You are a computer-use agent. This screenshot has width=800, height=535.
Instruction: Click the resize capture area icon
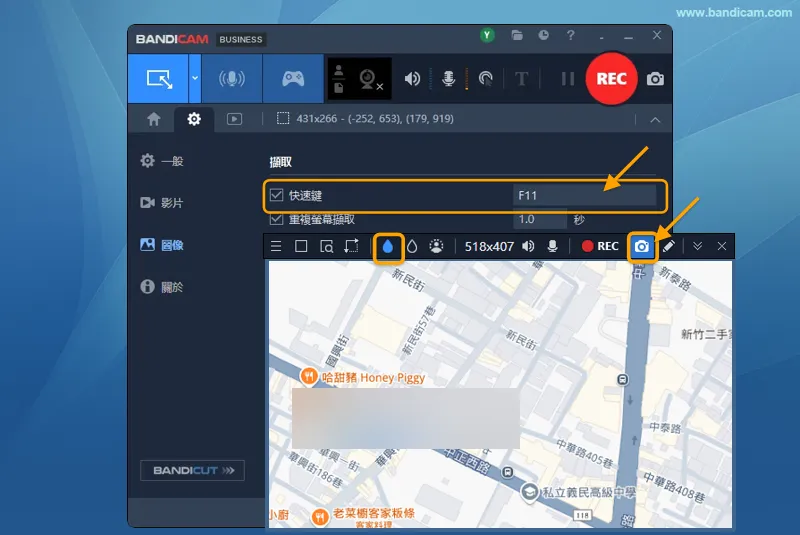pos(352,246)
